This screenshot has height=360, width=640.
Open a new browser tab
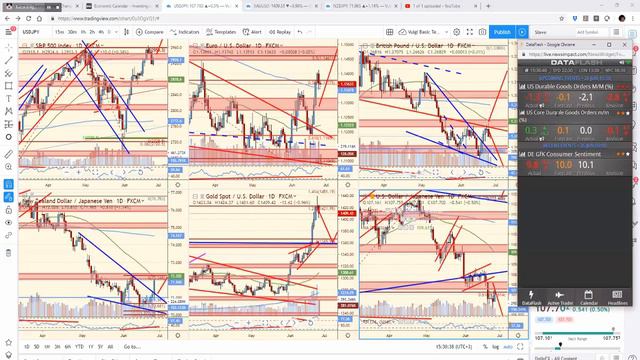[x=488, y=6]
